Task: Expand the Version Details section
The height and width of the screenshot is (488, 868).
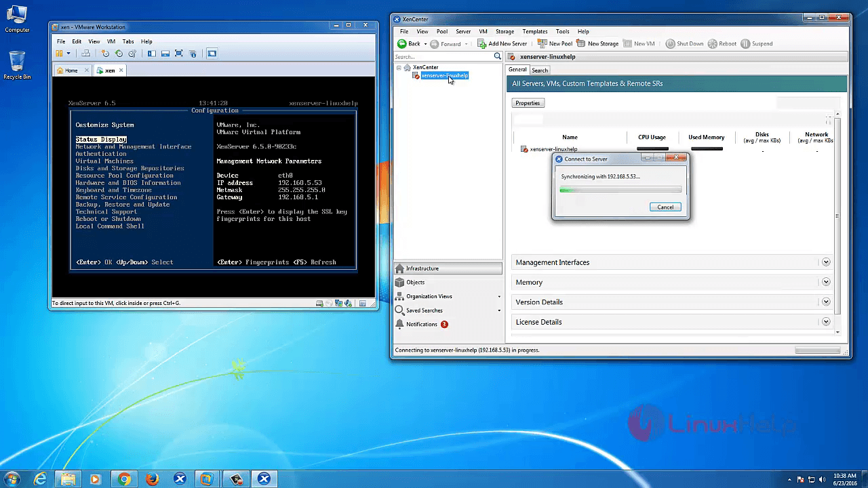Action: click(826, 302)
